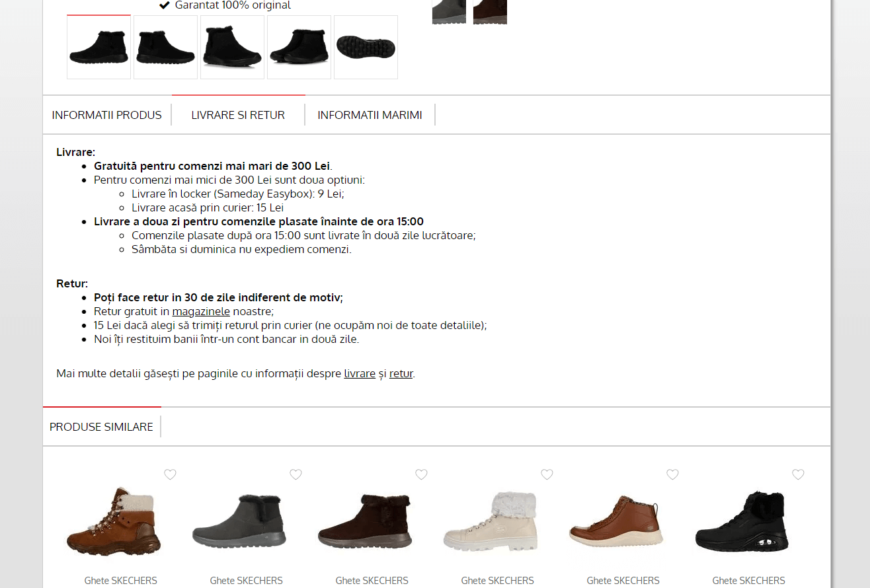
Task: View second product thumbnail of black boot
Action: [x=166, y=48]
